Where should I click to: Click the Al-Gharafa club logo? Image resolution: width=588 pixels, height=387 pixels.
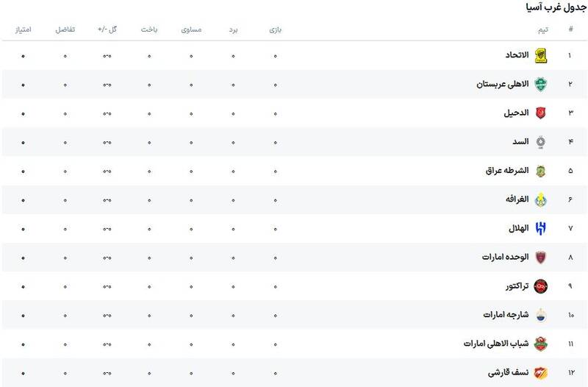[x=540, y=199]
